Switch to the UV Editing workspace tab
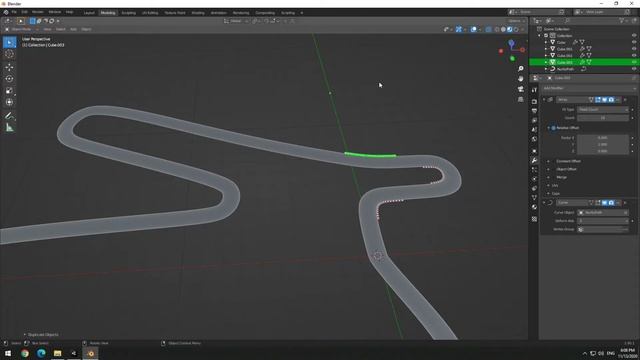The height and width of the screenshot is (360, 640). click(150, 13)
